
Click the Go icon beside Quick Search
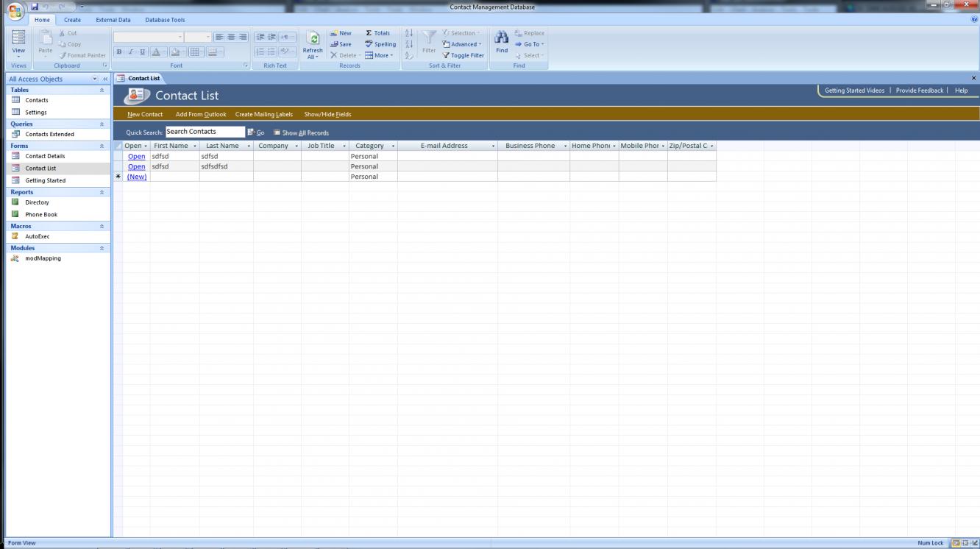click(255, 132)
